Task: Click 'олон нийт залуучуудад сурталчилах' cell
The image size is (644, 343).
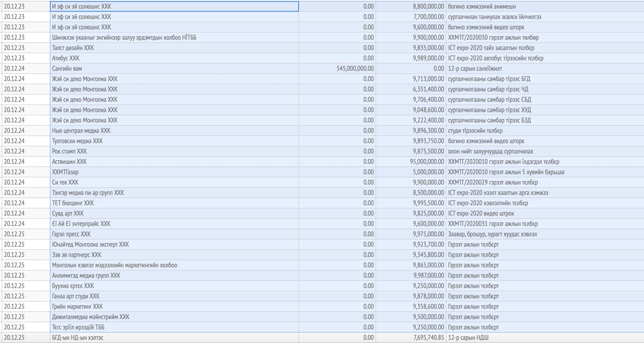Action: [x=545, y=151]
